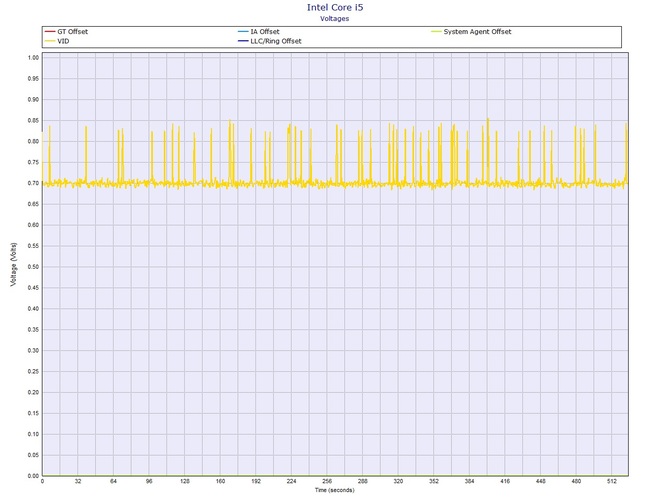This screenshot has height=502, width=670.
Task: Click the 384 x-axis tick label
Action: click(x=469, y=481)
